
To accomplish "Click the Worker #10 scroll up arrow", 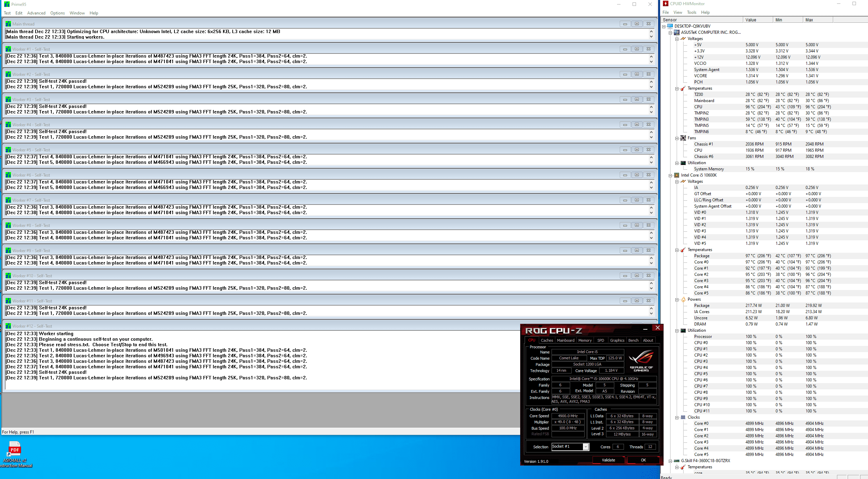I will coord(651,283).
